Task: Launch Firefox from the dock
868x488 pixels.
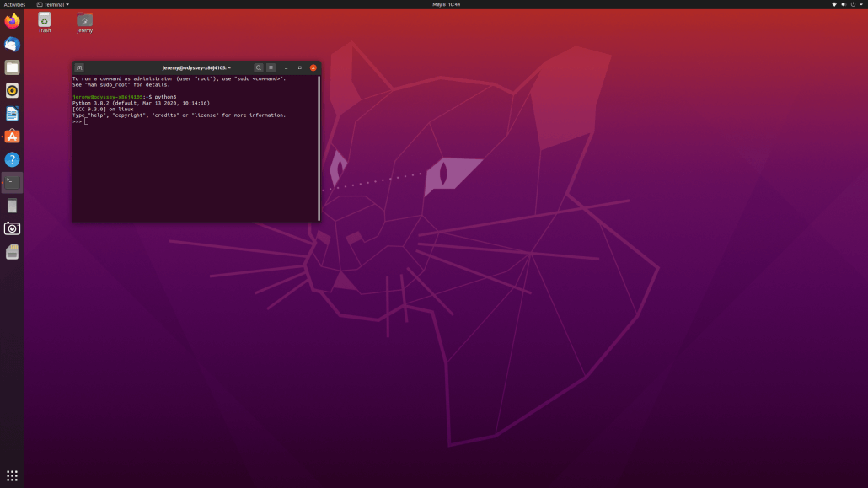Action: pos(12,21)
